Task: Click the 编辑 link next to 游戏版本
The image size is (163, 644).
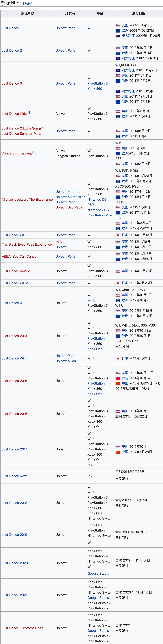Action: point(28,4)
